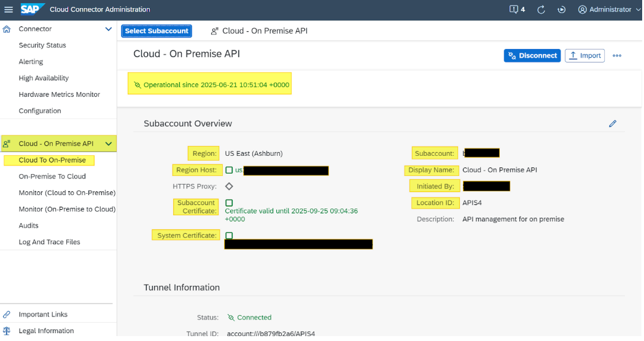Click the System Certificate status square
Viewport: 644px width, 341px height.
[x=229, y=236]
